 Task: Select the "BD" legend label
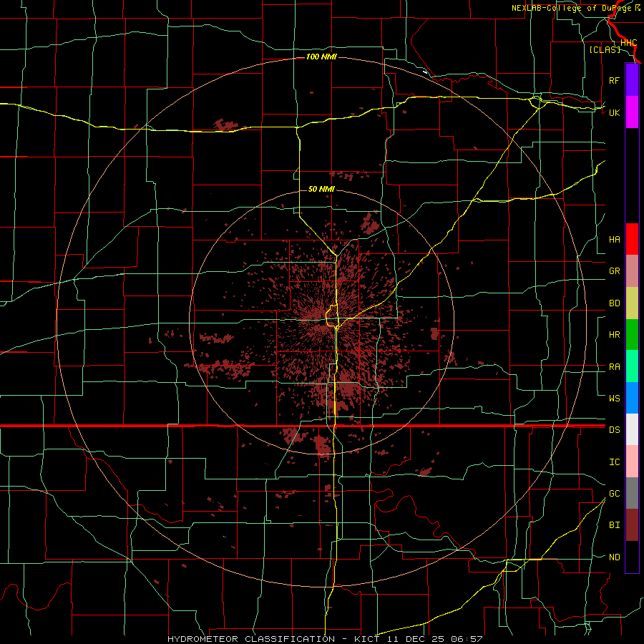(614, 303)
